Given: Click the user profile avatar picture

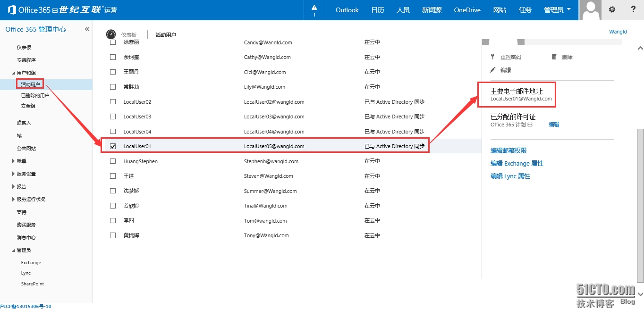Looking at the screenshot, I should tap(591, 10).
